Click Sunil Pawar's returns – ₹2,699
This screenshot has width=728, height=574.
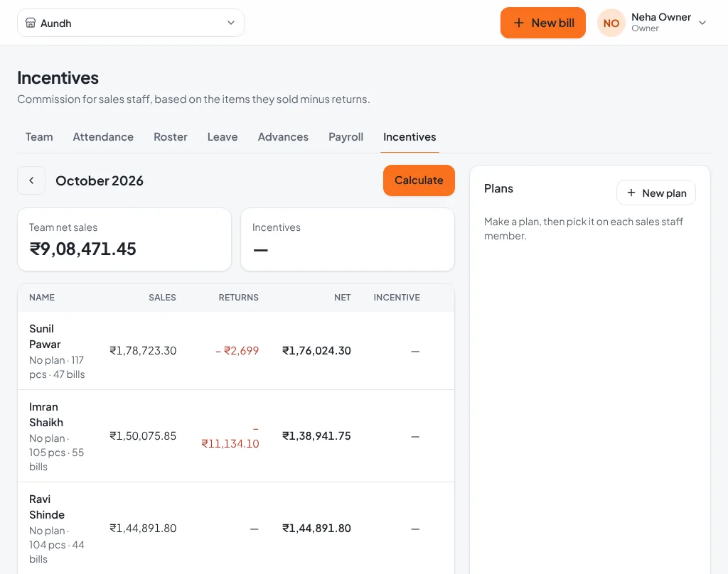pyautogui.click(x=237, y=351)
